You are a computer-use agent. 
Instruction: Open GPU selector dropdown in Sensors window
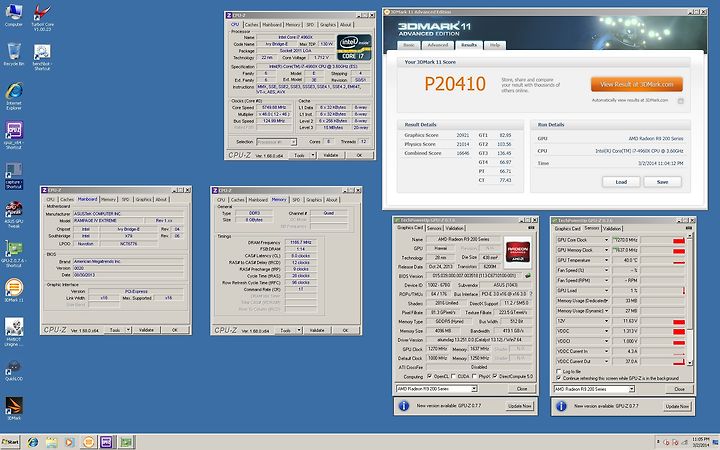[x=632, y=389]
